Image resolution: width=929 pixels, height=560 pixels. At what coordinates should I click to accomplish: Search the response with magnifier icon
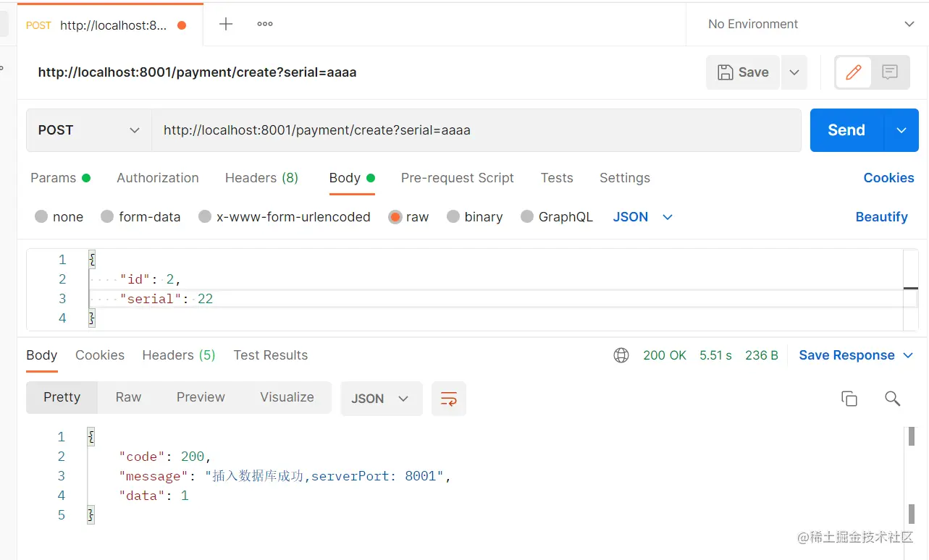point(893,399)
